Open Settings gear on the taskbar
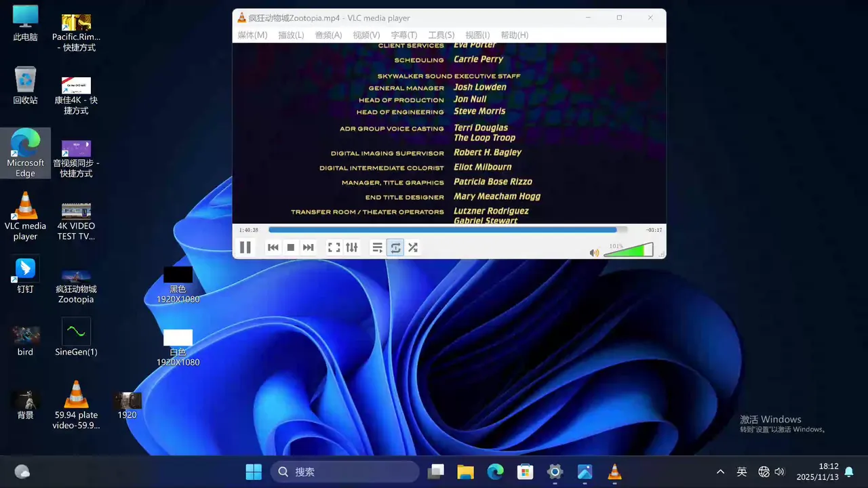 click(555, 472)
